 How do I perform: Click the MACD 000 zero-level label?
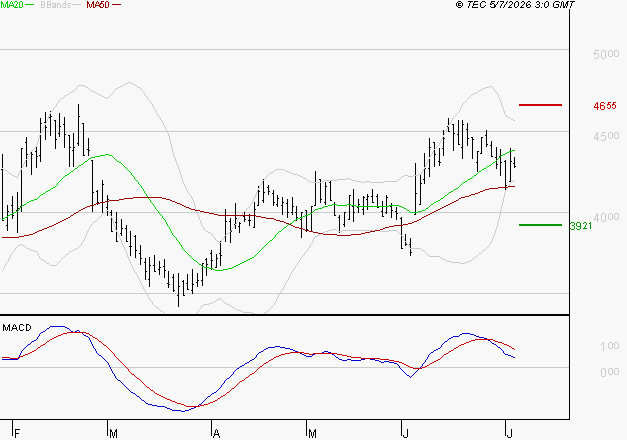tap(610, 372)
